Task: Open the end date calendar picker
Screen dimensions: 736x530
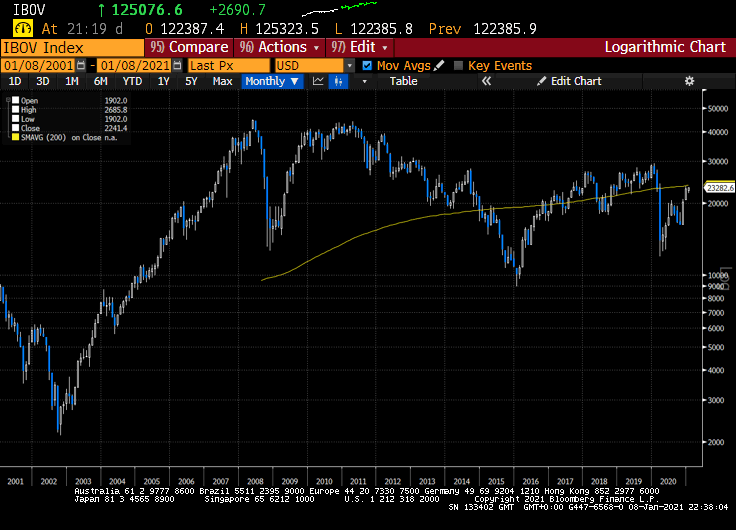Action: pyautogui.click(x=177, y=65)
